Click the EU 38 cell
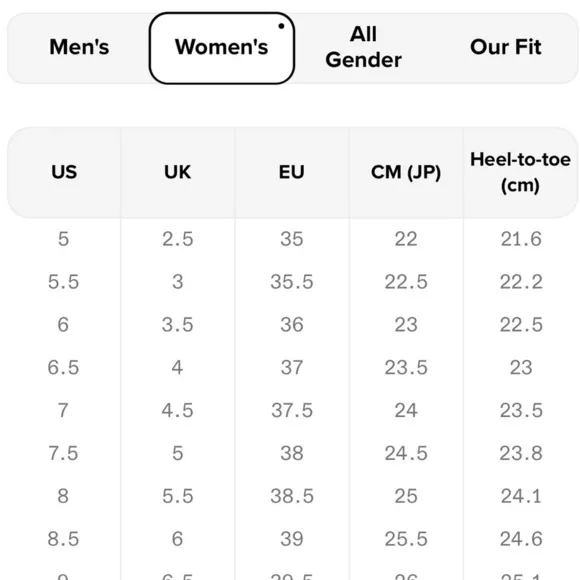Screen dimensions: 580x580 (291, 453)
